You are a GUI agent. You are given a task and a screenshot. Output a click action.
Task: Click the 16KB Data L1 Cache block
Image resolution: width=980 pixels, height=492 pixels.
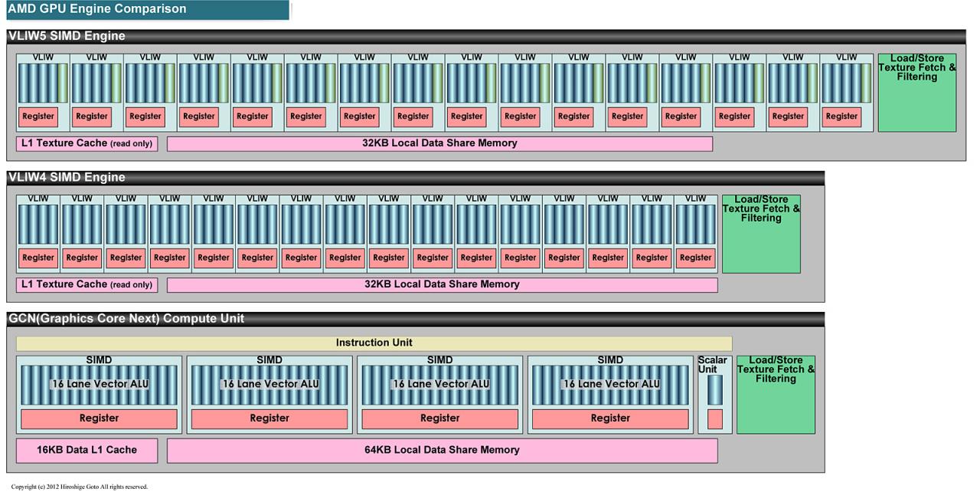pos(87,451)
